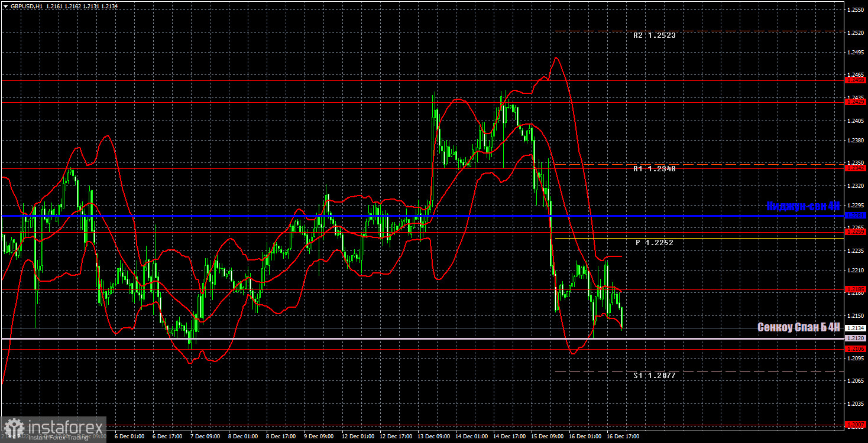Click the GBPUSD,H1 chart title text
Screen dimensions: 868x443
tap(26, 6)
